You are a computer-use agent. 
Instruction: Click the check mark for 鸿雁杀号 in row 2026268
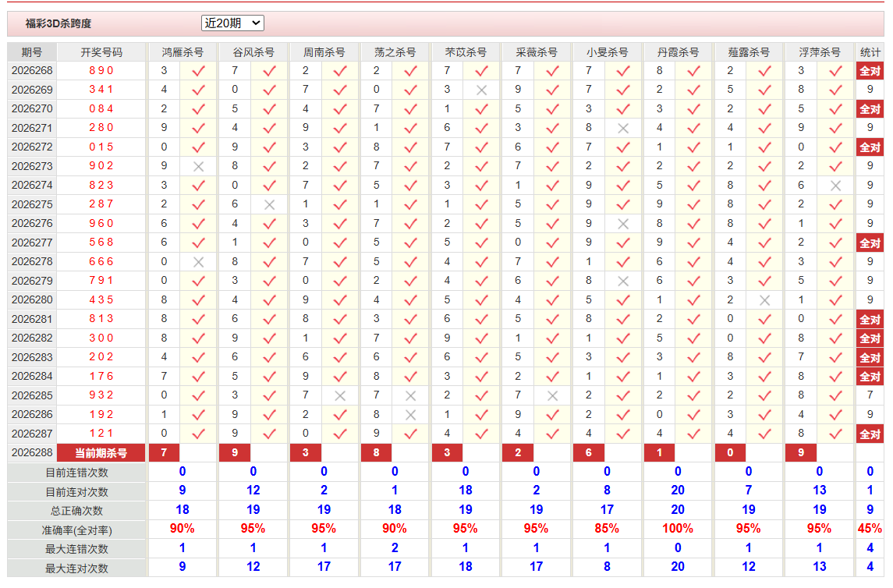[198, 71]
